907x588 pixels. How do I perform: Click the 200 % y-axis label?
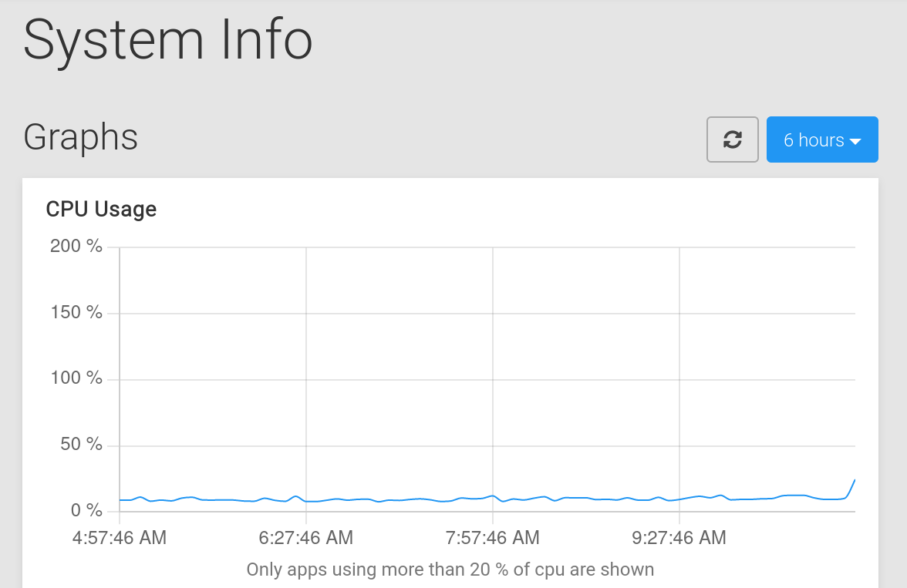(x=76, y=247)
